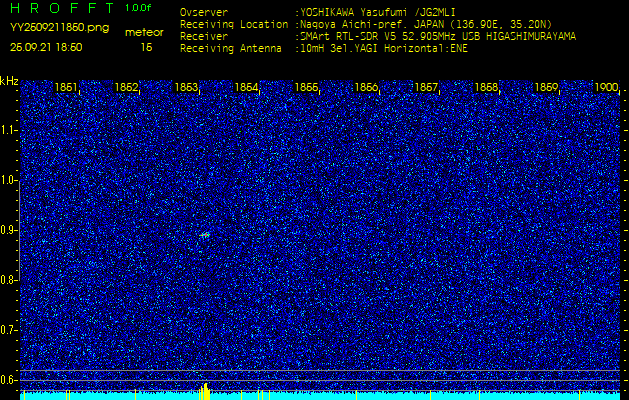Screen dimensions: 629x400
Task: Click the 1.0 kHz frequency label
Action: (x=9, y=181)
